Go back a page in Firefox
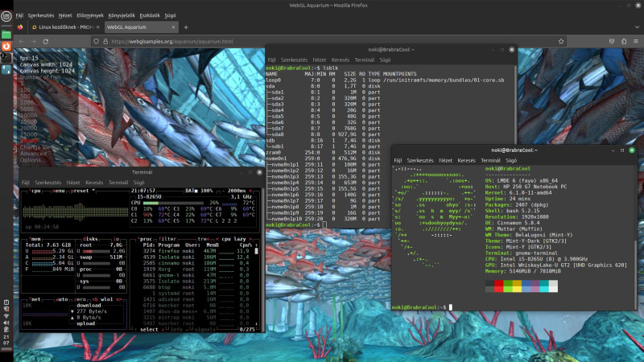 [22, 42]
